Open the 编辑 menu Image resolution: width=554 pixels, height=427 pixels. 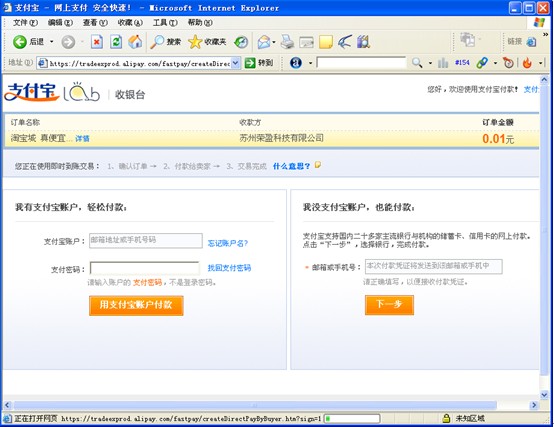point(60,23)
